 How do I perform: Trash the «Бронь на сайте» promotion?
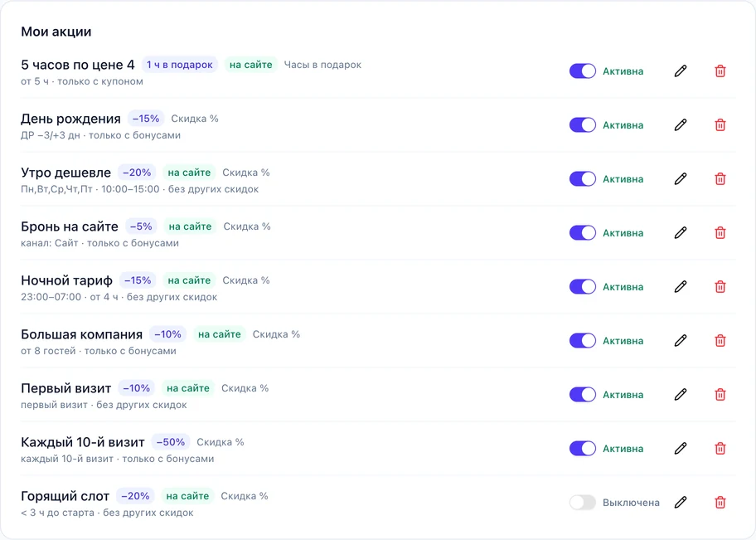pyautogui.click(x=720, y=232)
